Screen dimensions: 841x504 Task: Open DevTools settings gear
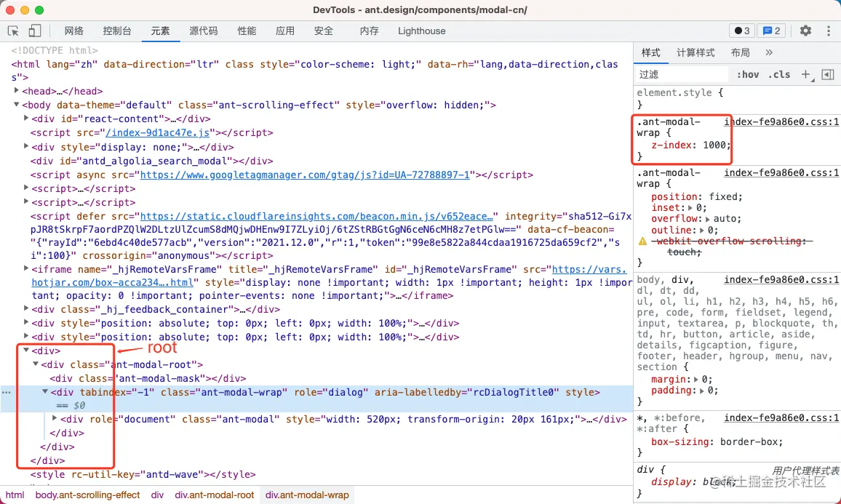click(x=805, y=31)
